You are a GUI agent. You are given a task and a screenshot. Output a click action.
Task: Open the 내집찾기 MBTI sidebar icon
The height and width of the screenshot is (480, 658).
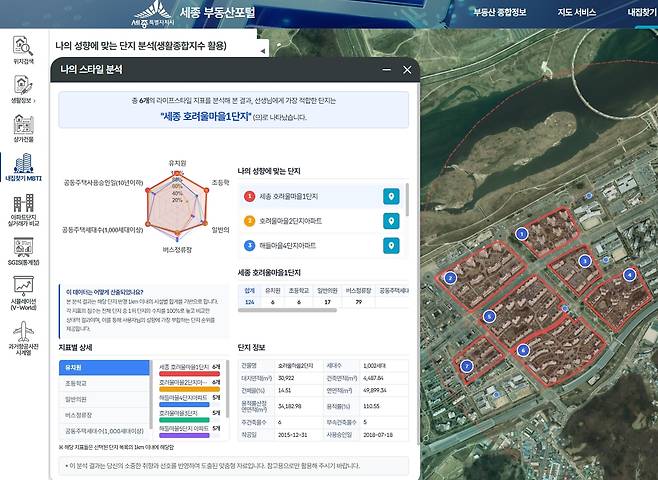pos(24,167)
